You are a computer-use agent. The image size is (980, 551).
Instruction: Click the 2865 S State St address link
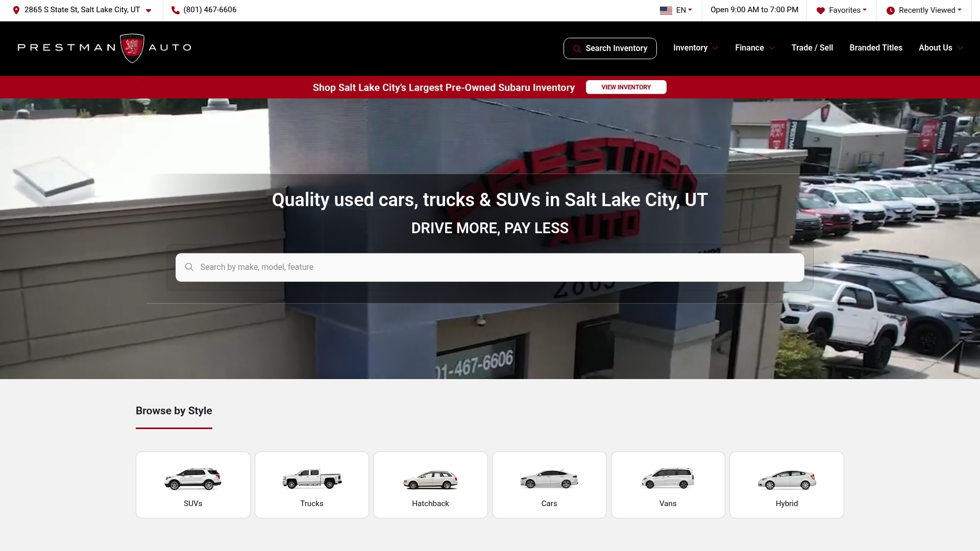pos(82,10)
